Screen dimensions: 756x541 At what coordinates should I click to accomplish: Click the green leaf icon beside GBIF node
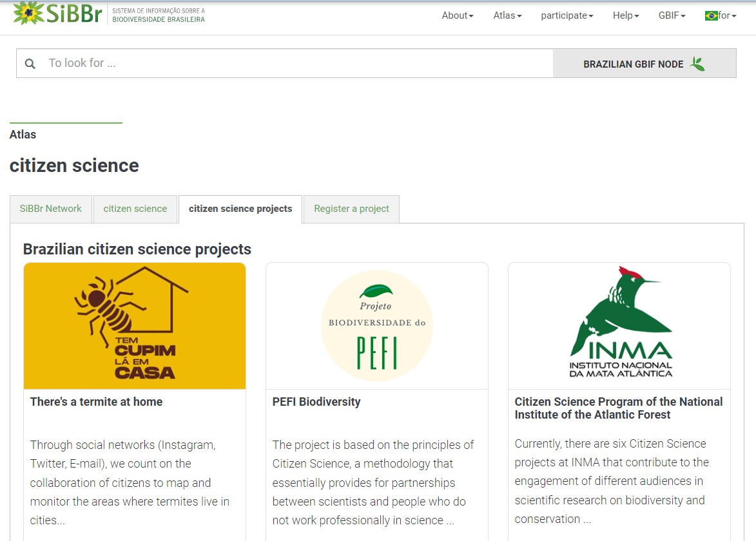[697, 64]
